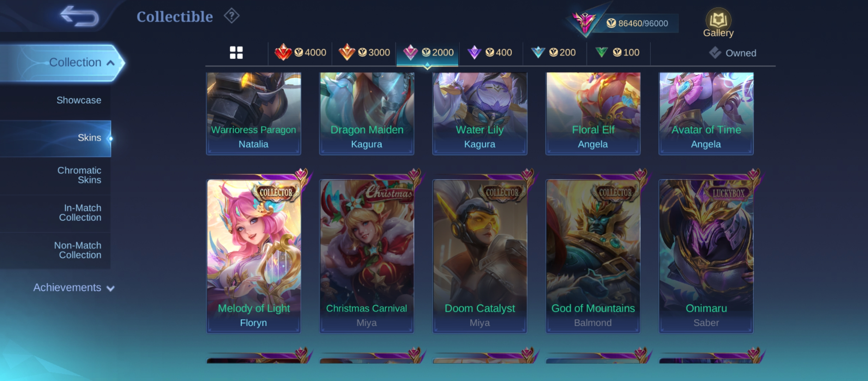The height and width of the screenshot is (381, 868).
Task: Select Chromatic Skins in the sidebar
Action: click(x=79, y=175)
